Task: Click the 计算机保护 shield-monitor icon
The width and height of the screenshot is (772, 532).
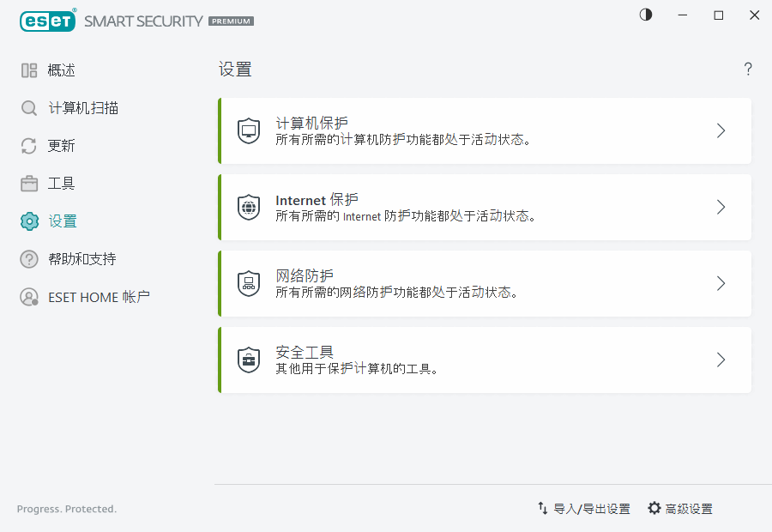Action: click(248, 130)
